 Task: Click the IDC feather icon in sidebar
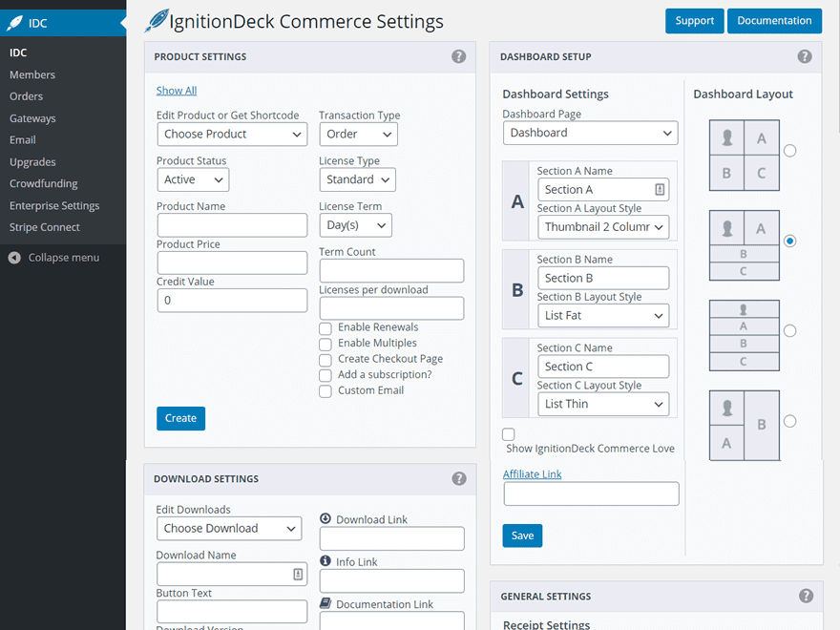click(x=14, y=23)
